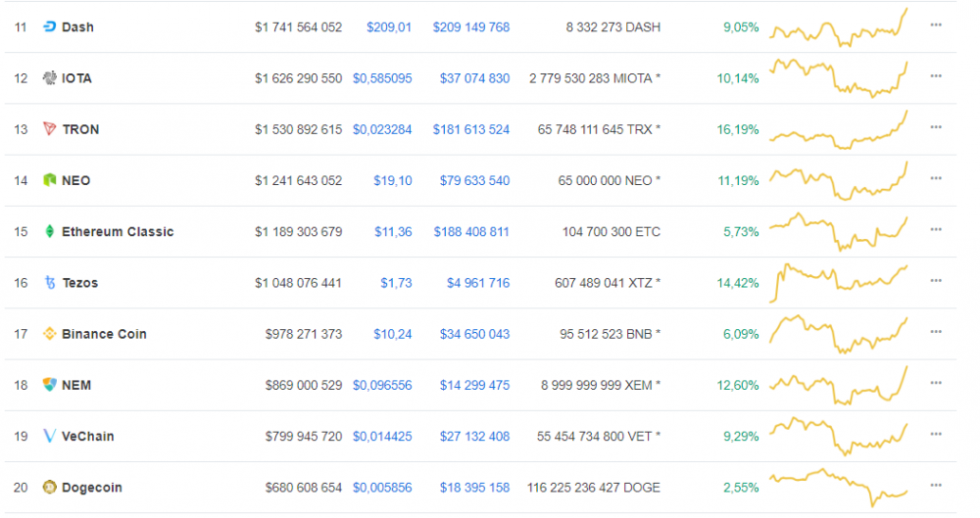Click VeChain price $0,014425
Screen dimensions: 980x518
pyautogui.click(x=382, y=436)
